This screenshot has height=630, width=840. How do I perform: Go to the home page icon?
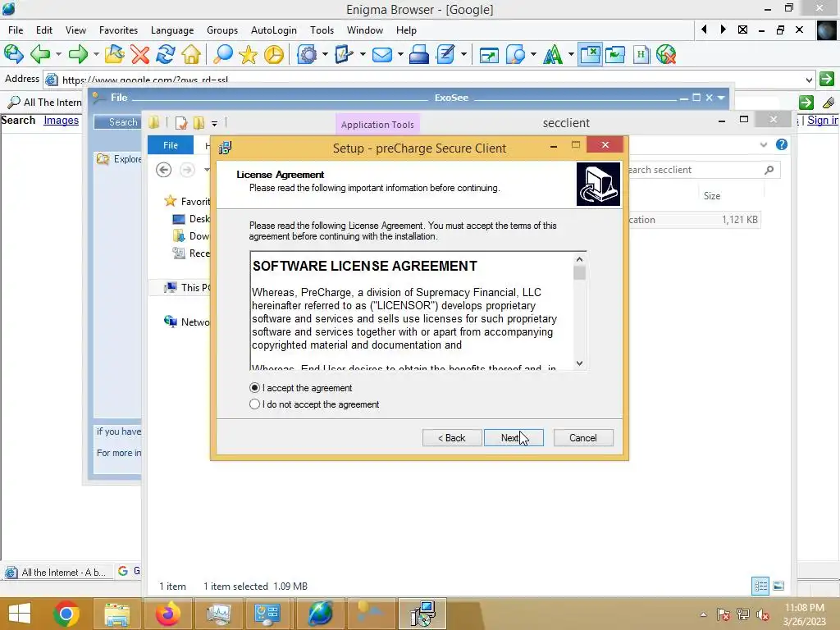pos(191,55)
